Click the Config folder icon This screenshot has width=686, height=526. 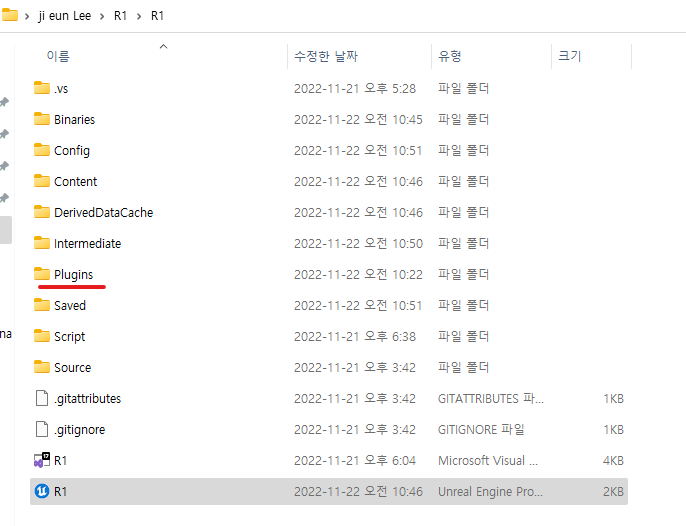(42, 150)
